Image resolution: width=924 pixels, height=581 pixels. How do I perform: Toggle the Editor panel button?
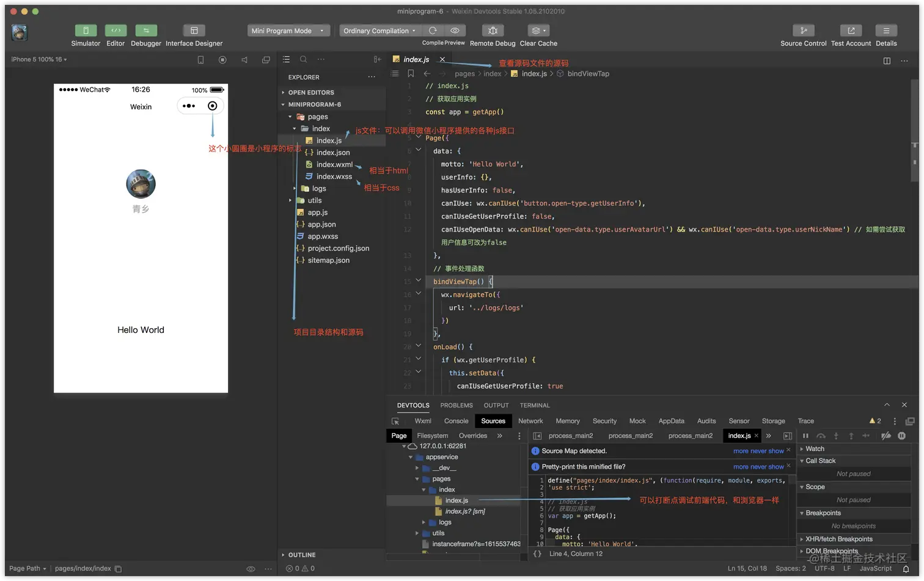[116, 31]
